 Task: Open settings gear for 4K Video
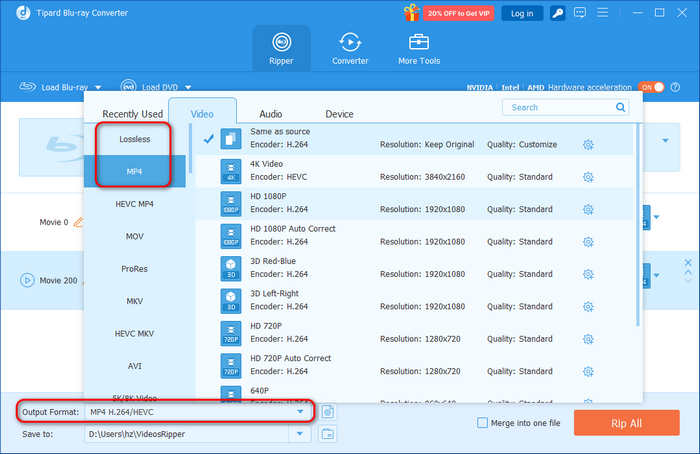click(588, 177)
